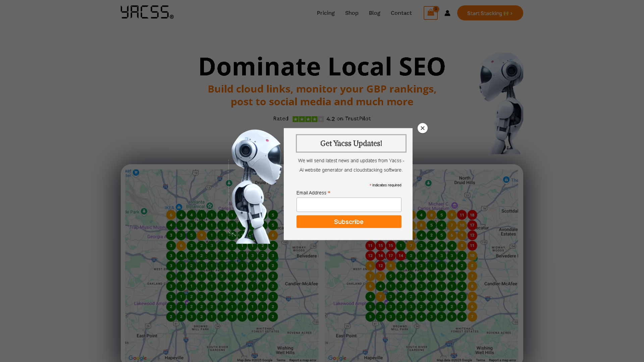Open the shopping cart icon
The height and width of the screenshot is (362, 644).
tap(430, 13)
